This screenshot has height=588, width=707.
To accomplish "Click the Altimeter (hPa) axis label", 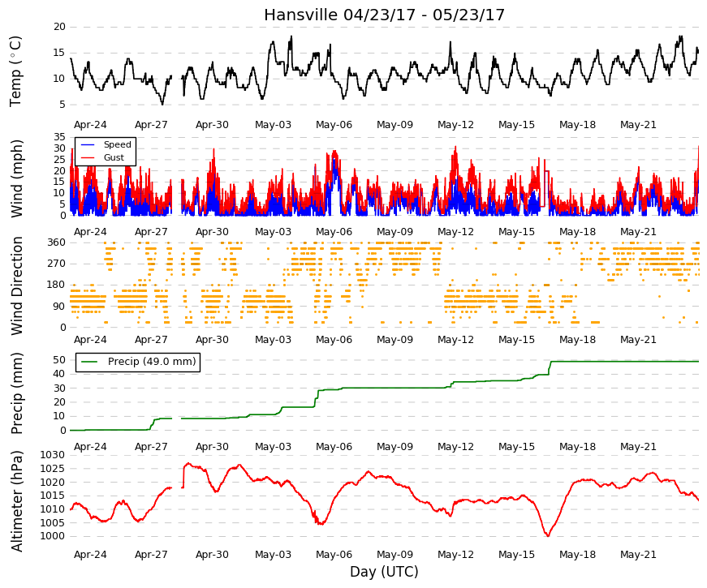I will point(17,501).
